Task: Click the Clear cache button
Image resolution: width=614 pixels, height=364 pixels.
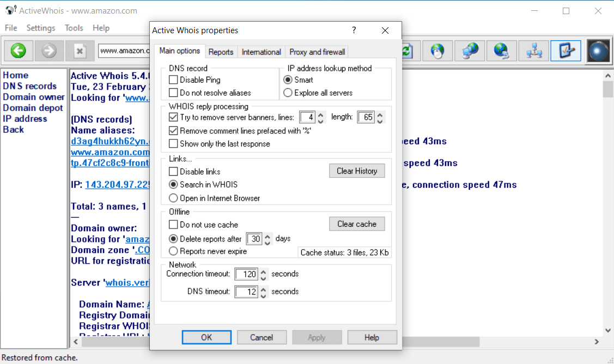Action: click(357, 224)
